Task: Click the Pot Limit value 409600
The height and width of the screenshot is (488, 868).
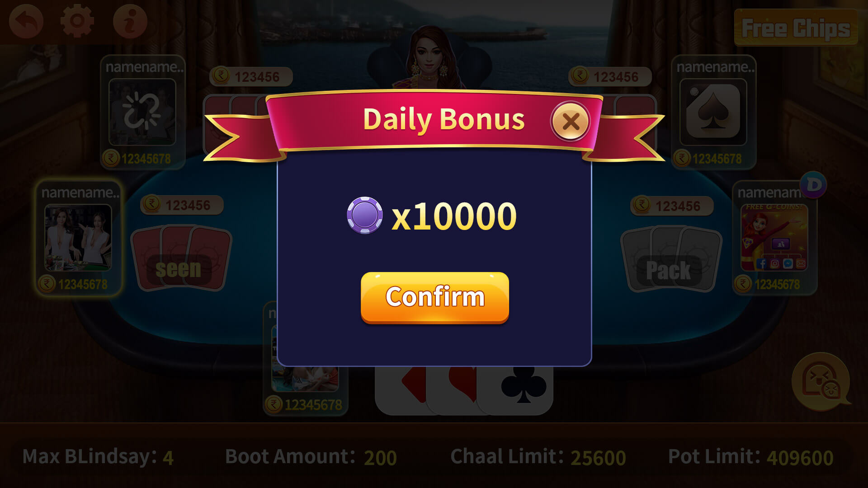Action: [800, 458]
